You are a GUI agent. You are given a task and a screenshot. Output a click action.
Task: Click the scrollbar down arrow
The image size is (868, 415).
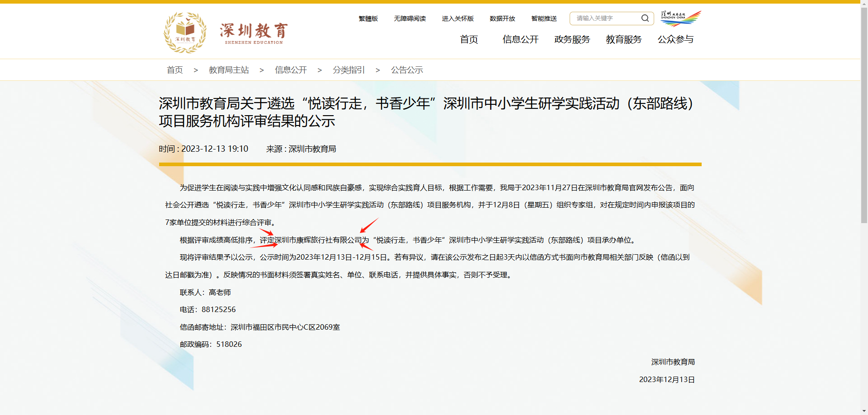click(x=864, y=411)
